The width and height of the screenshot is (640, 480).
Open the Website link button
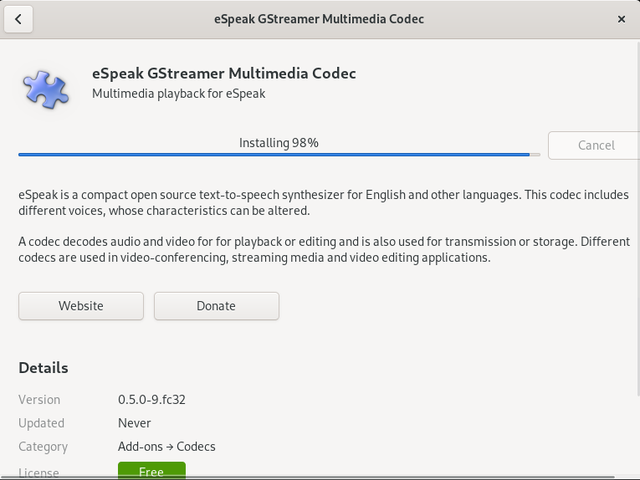[x=81, y=306]
